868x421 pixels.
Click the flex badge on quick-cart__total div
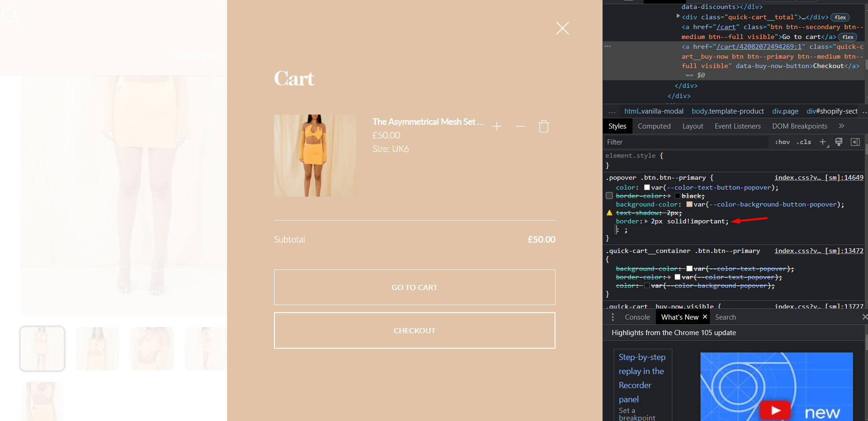[840, 17]
